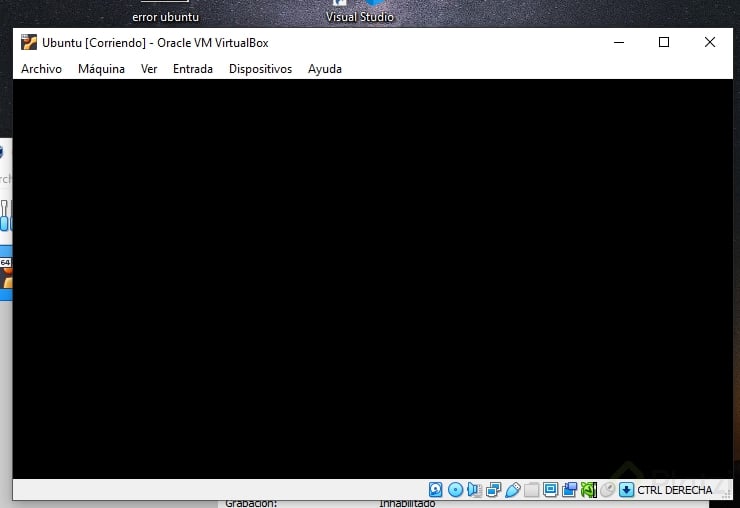This screenshot has width=740, height=508.
Task: Click the optical disc status icon
Action: pos(455,490)
